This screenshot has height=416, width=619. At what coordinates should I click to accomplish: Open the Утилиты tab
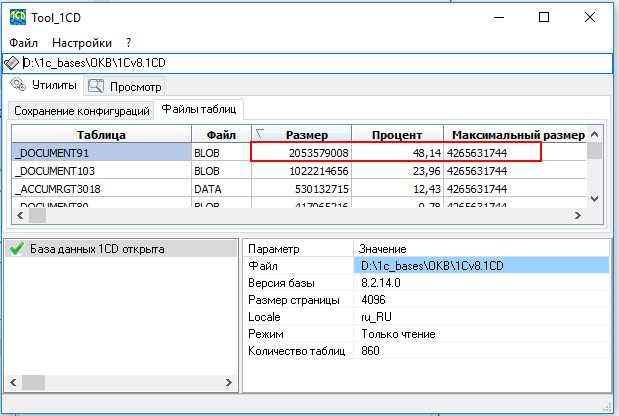point(45,86)
